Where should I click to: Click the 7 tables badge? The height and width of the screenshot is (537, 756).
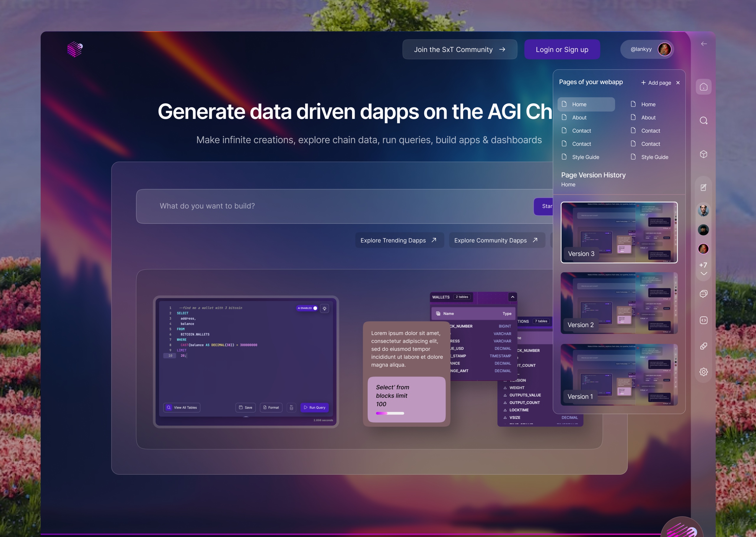(541, 321)
